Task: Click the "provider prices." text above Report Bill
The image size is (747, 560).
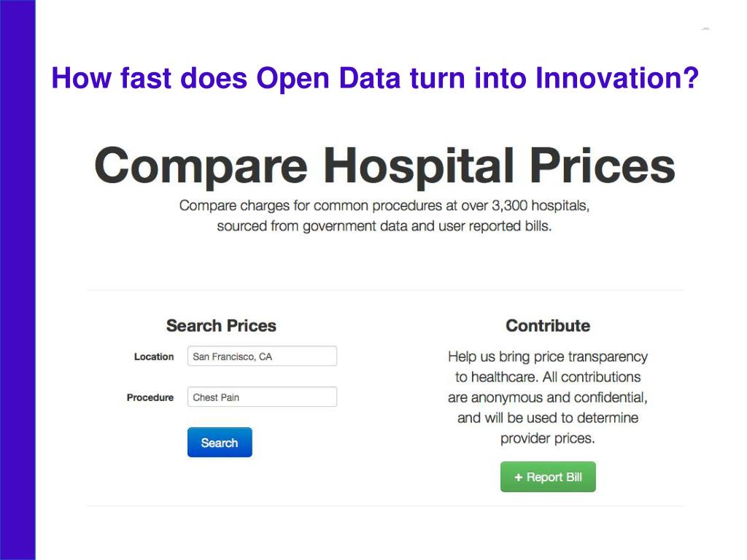Action: [548, 438]
